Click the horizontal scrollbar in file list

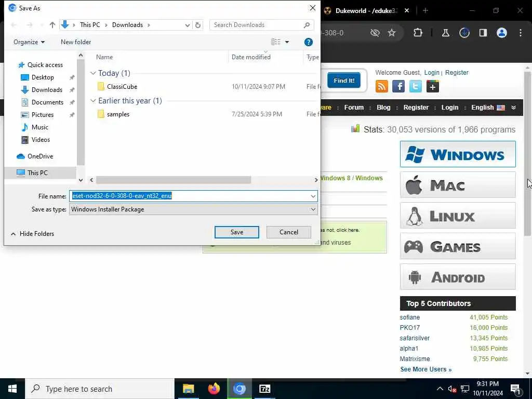[x=173, y=180]
